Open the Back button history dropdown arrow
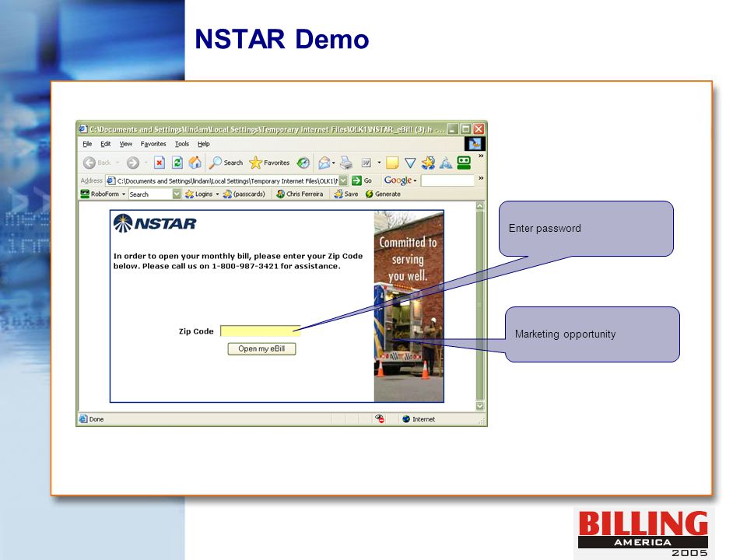This screenshot has height=560, width=747. pos(117,163)
